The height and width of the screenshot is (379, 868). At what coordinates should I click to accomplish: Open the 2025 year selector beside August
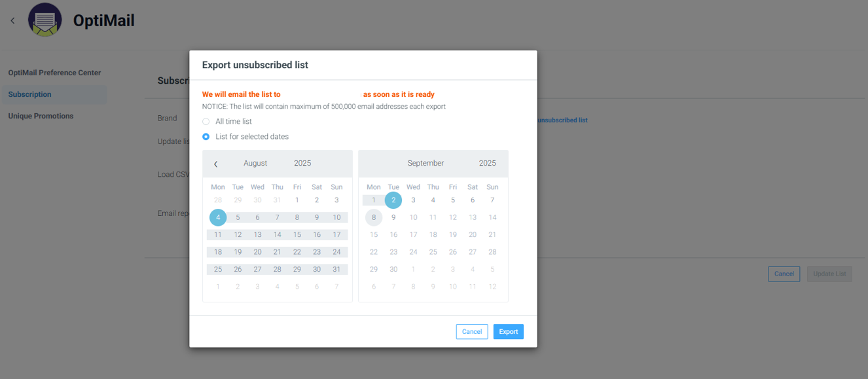pyautogui.click(x=302, y=163)
